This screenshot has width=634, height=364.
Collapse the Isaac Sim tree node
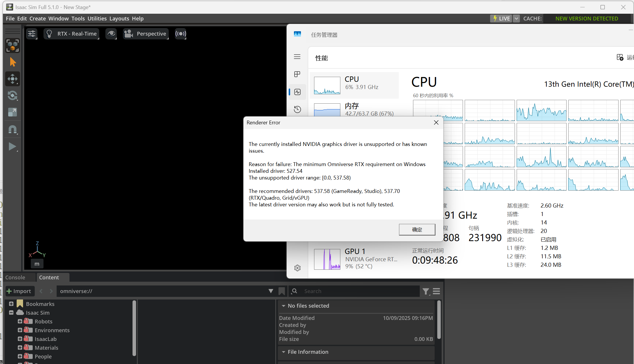point(11,313)
